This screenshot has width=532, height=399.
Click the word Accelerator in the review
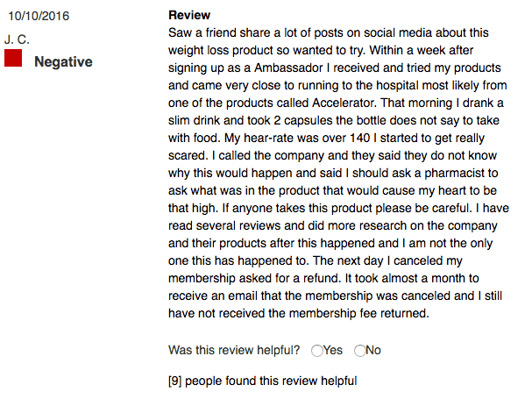pos(344,103)
